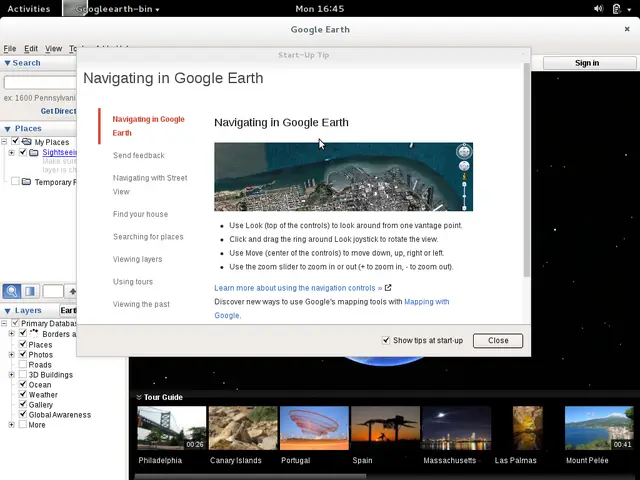Click the Sightseeing folder icon
The width and height of the screenshot is (640, 480).
[x=34, y=152]
